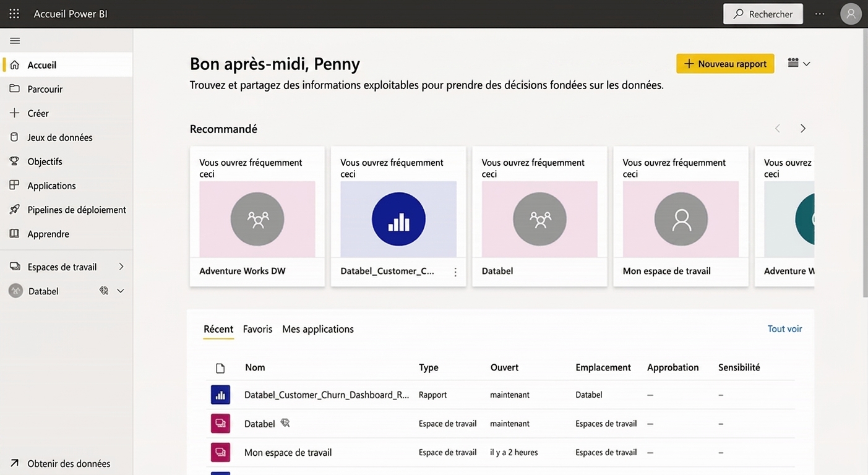Viewport: 868px width, 475px height.
Task: Click the workspace icon in Databel row
Action: [x=220, y=424]
